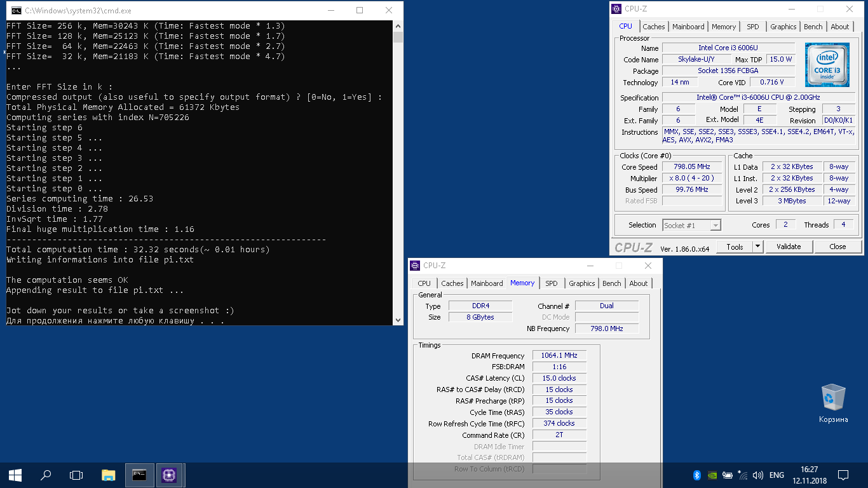This screenshot has height=488, width=868.
Task: Open the volume speaker tray icon
Action: coord(757,475)
